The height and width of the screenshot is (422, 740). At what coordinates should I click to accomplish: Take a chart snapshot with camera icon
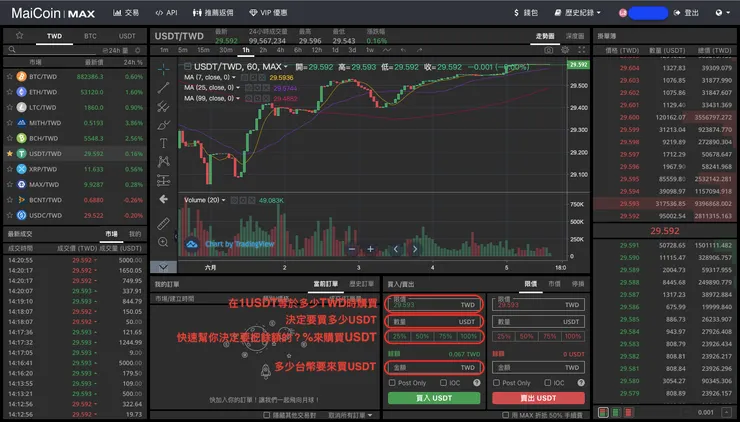point(548,50)
